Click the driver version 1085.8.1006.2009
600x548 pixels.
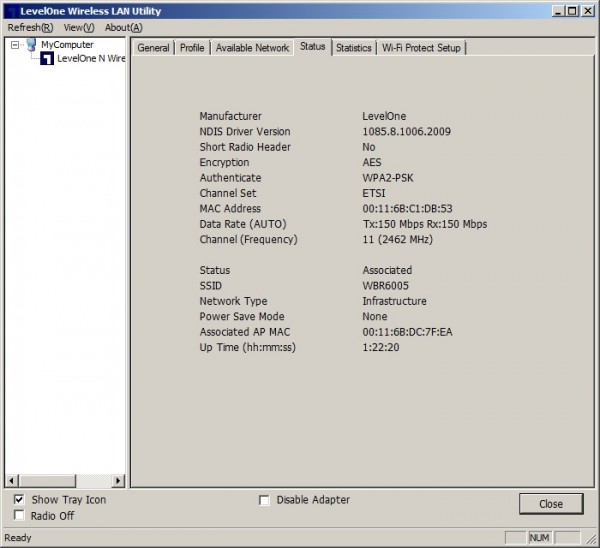(x=406, y=132)
